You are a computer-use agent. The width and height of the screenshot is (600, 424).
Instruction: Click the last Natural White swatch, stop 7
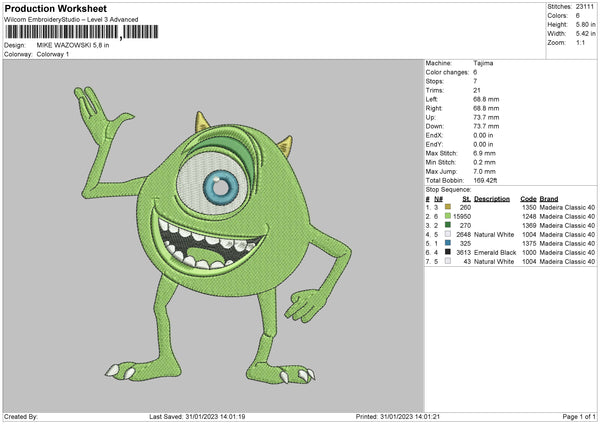coord(447,261)
